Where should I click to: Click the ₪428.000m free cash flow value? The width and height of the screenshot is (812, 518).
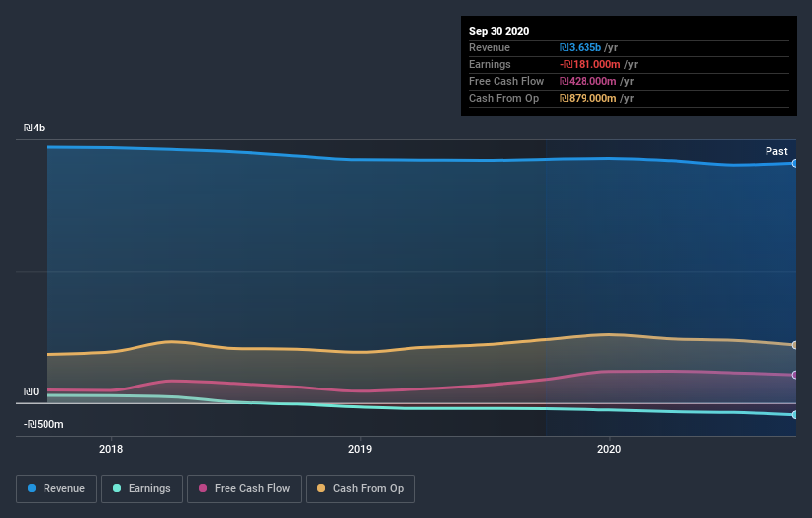click(x=587, y=81)
